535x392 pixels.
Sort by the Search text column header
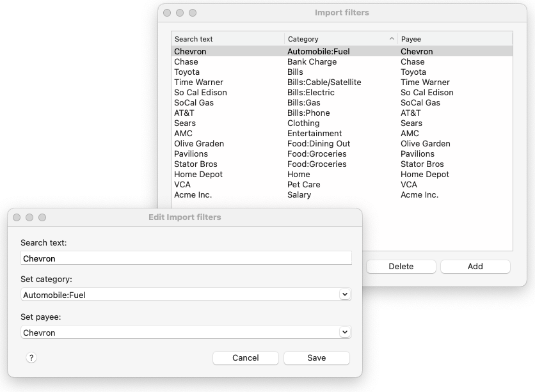pyautogui.click(x=228, y=39)
